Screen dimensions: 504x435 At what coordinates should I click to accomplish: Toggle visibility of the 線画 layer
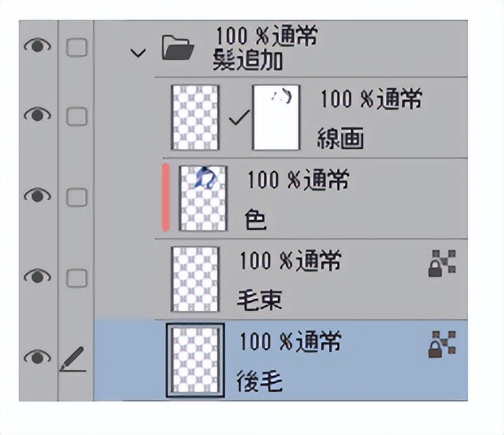37,114
